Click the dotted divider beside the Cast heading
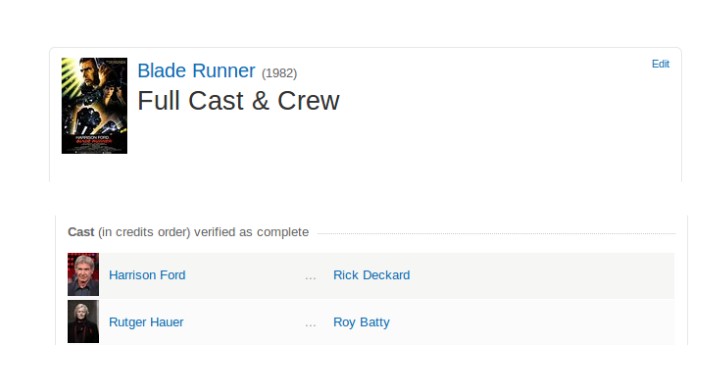The height and width of the screenshot is (384, 720). (x=496, y=233)
